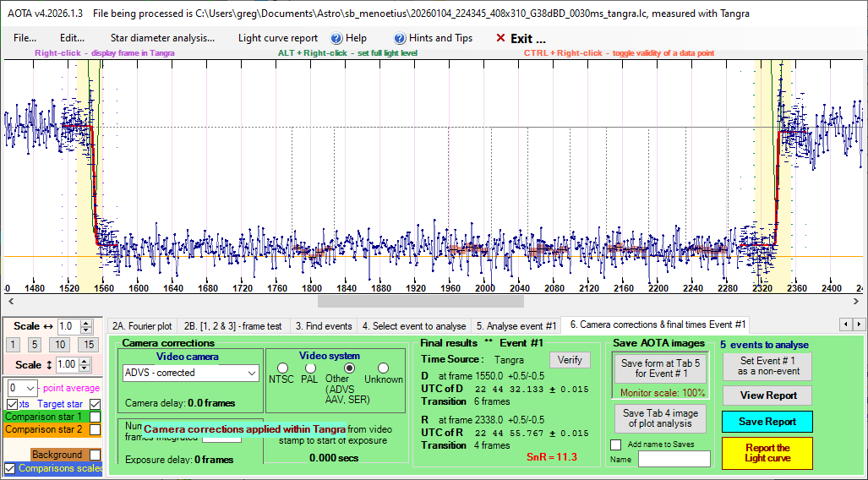Open the File menu

[x=25, y=38]
